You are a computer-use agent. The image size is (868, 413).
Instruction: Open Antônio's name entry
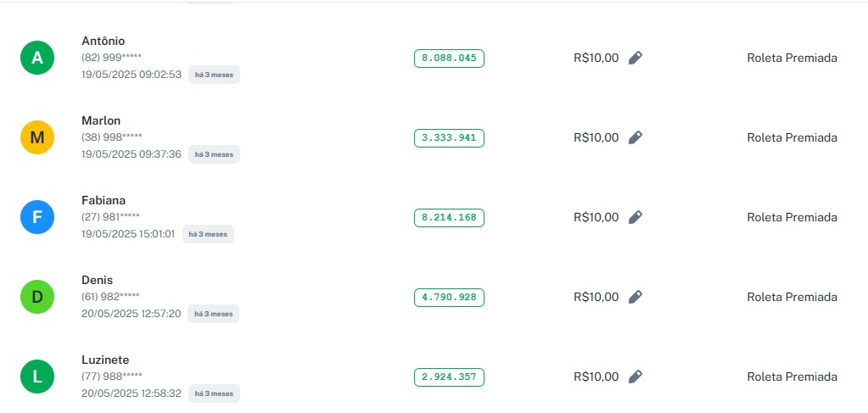104,41
